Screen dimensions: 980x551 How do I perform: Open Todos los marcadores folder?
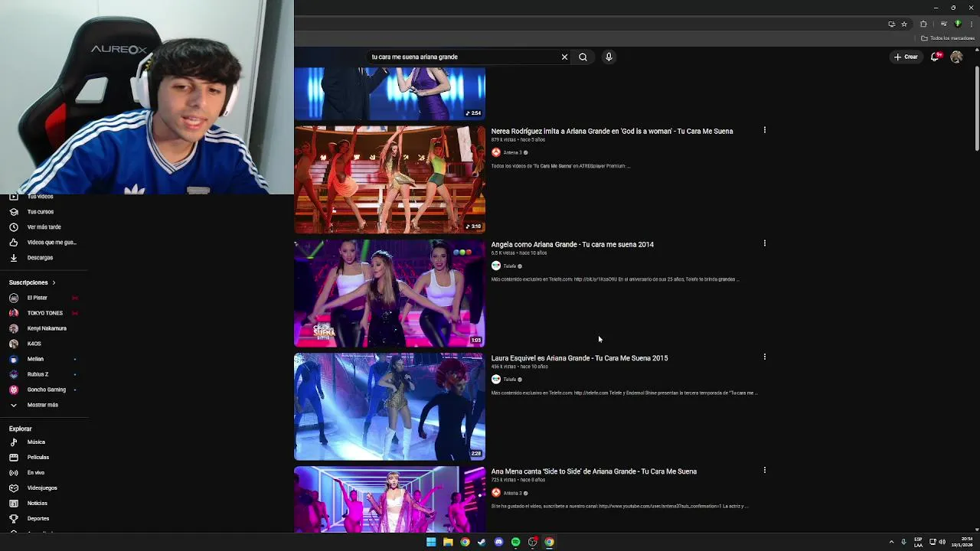tap(948, 38)
